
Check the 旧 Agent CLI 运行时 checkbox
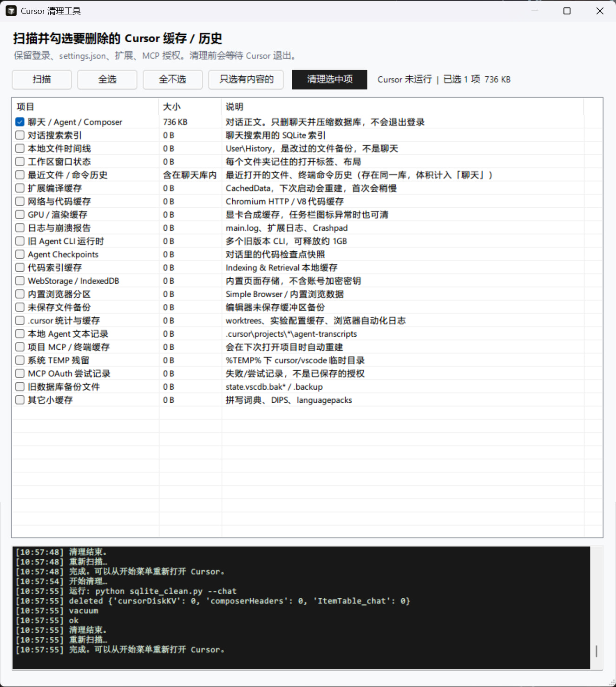[20, 241]
